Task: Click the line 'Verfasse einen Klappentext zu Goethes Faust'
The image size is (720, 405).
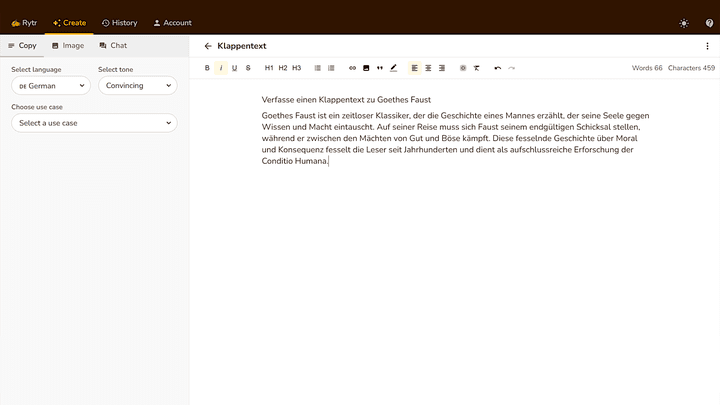Action: [346, 100]
